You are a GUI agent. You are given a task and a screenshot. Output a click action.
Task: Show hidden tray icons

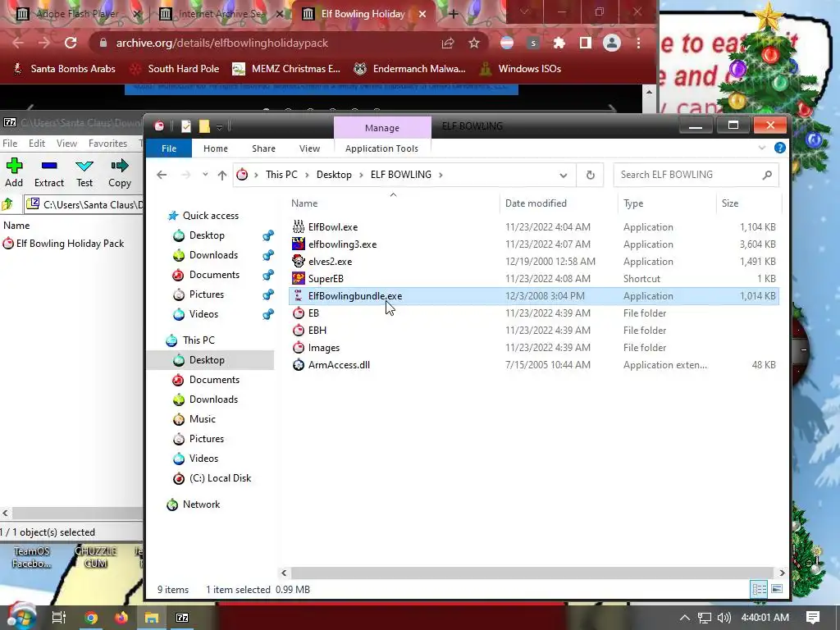[685, 618]
